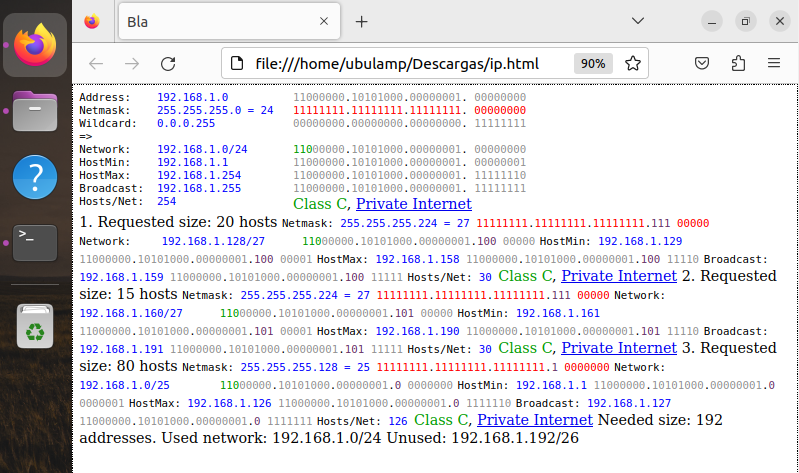The height and width of the screenshot is (473, 799).
Task: Open the Trash in the dock
Action: point(35,327)
